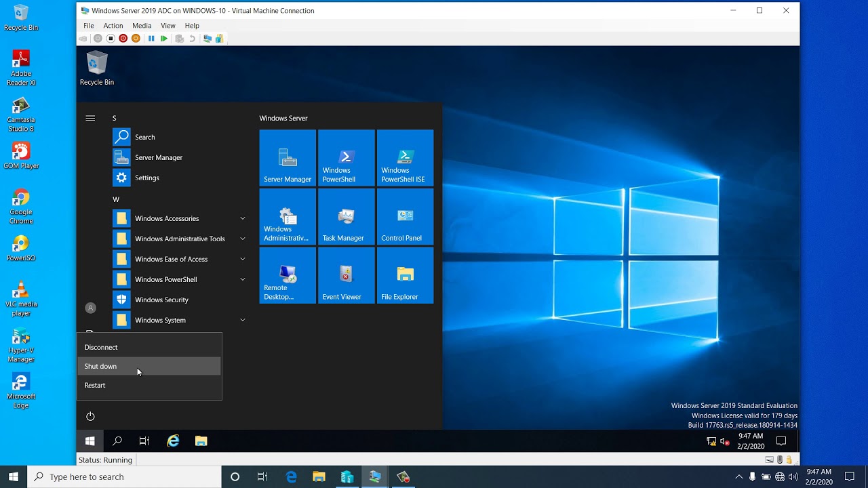Click the VM muted volume tray icon
Image resolution: width=868 pixels, height=488 pixels.
[724, 441]
